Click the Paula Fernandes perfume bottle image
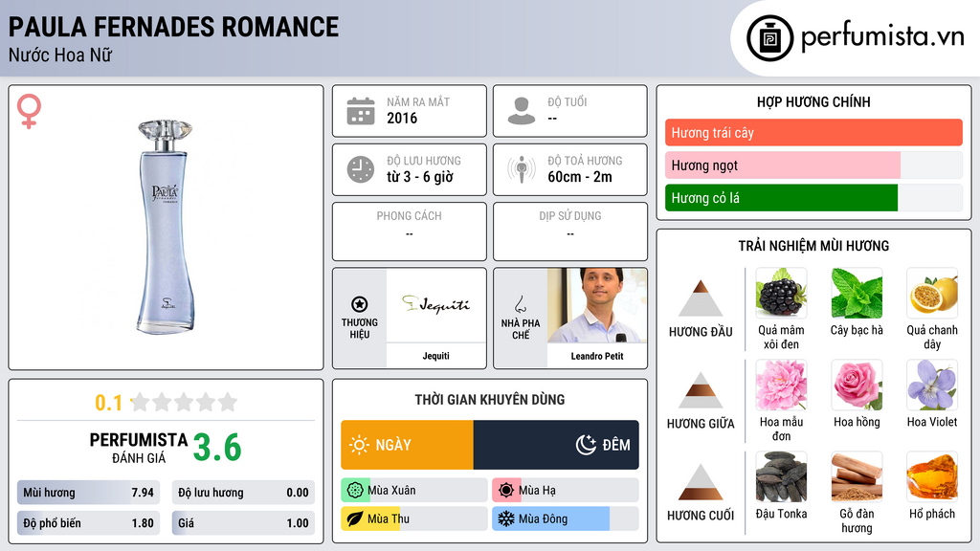Image resolution: width=980 pixels, height=551 pixels. pos(165,228)
